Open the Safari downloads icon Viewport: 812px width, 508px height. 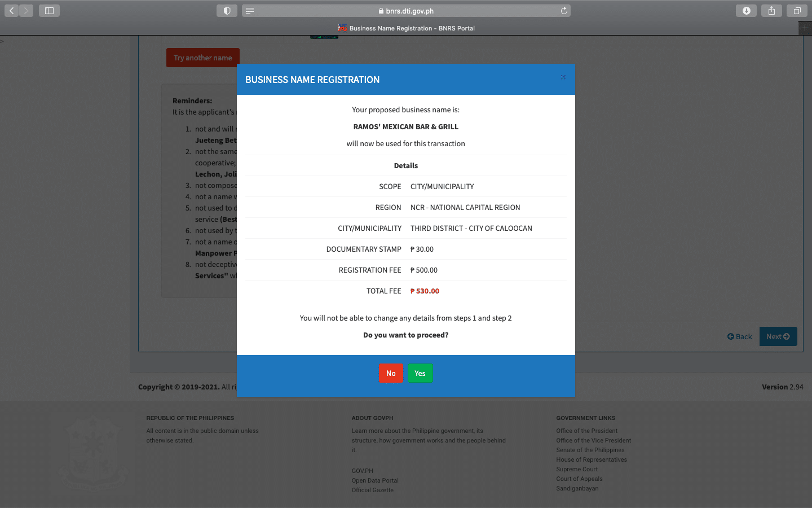746,11
